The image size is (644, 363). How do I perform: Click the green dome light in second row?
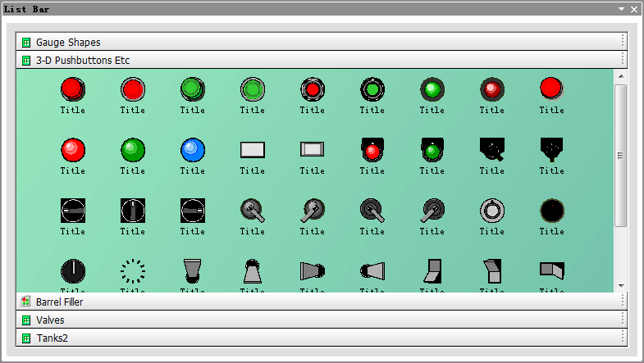(x=132, y=149)
